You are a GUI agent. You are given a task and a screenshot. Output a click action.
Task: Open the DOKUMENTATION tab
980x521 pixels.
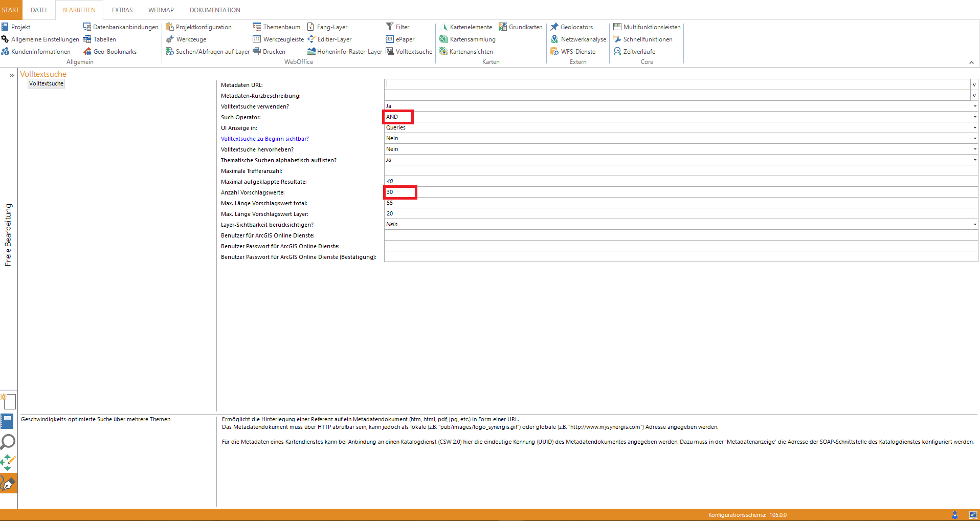(x=215, y=10)
